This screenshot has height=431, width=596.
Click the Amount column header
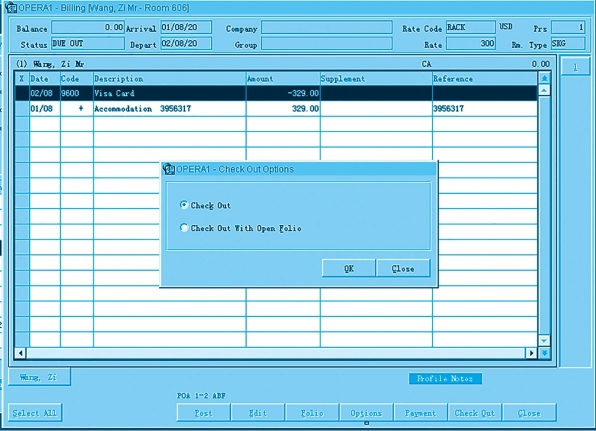click(x=283, y=79)
